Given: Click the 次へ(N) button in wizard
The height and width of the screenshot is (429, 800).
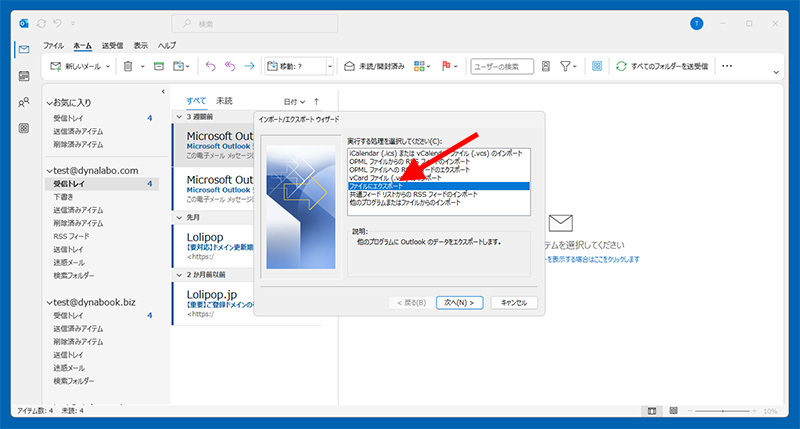Looking at the screenshot, I should (x=463, y=302).
